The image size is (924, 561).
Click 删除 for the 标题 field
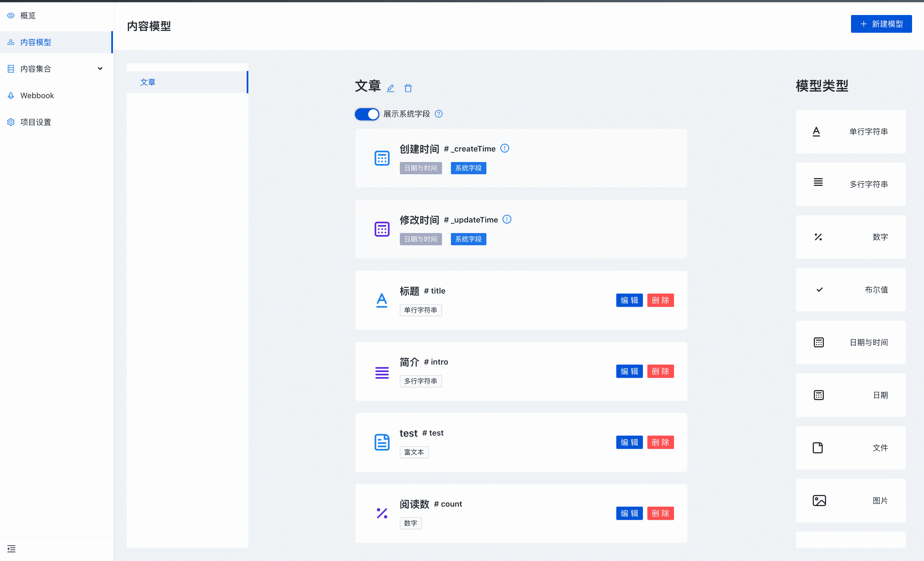click(x=660, y=300)
